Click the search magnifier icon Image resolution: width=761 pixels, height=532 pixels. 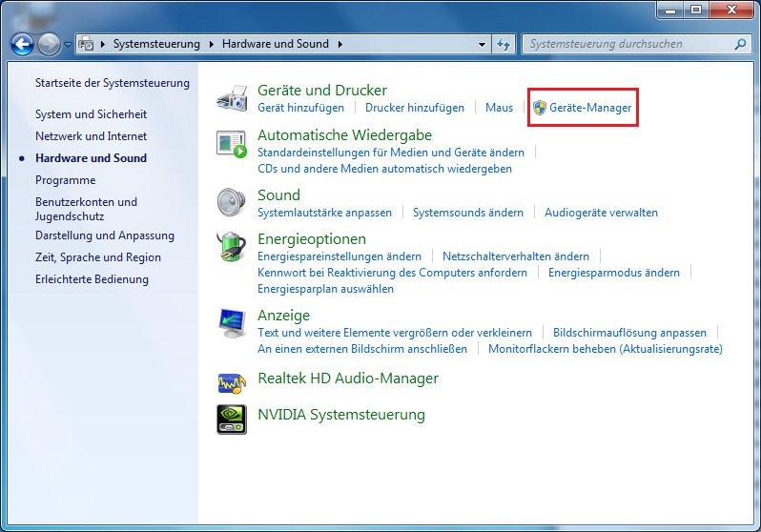coord(741,44)
